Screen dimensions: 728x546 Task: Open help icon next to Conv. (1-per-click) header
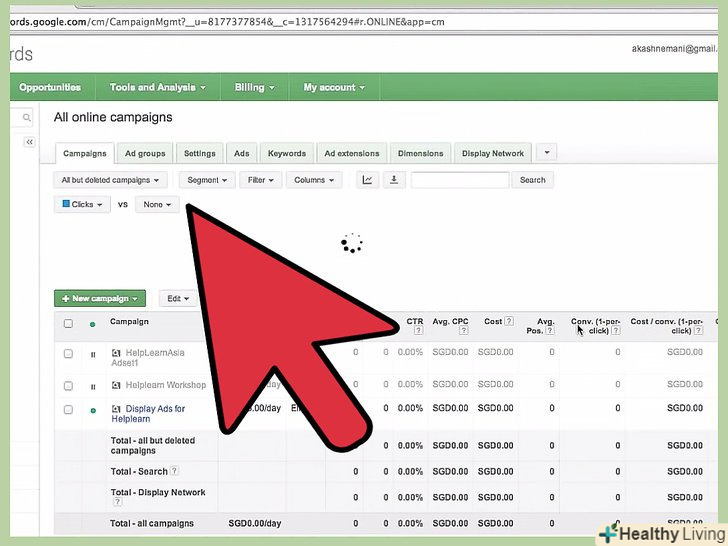click(x=616, y=331)
